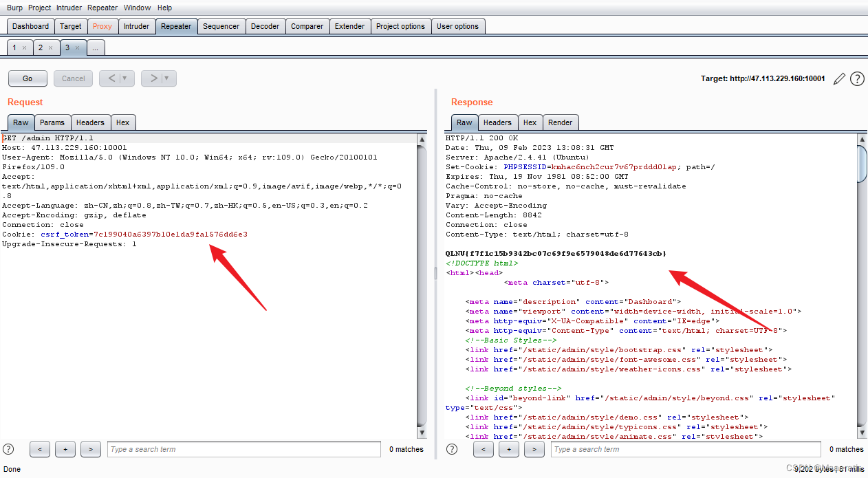The height and width of the screenshot is (478, 868).
Task: Click the 'Accept-Encoding: gzip, deflate' request line
Action: 74,215
